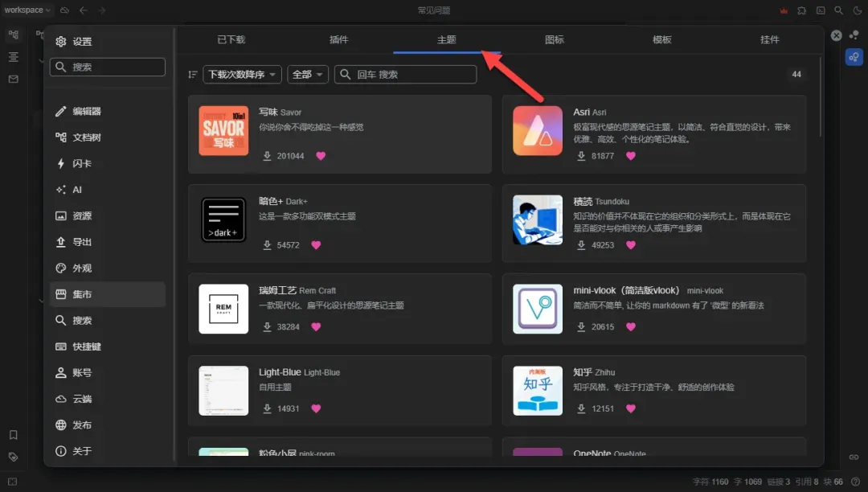The image size is (868, 492).
Task: Open the backlinks link icon in right dock
Action: [854, 457]
